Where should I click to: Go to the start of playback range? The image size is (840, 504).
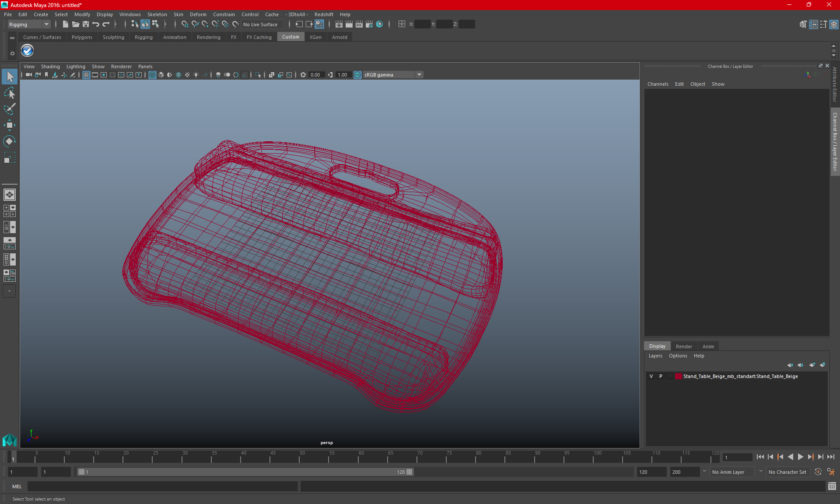tap(760, 457)
